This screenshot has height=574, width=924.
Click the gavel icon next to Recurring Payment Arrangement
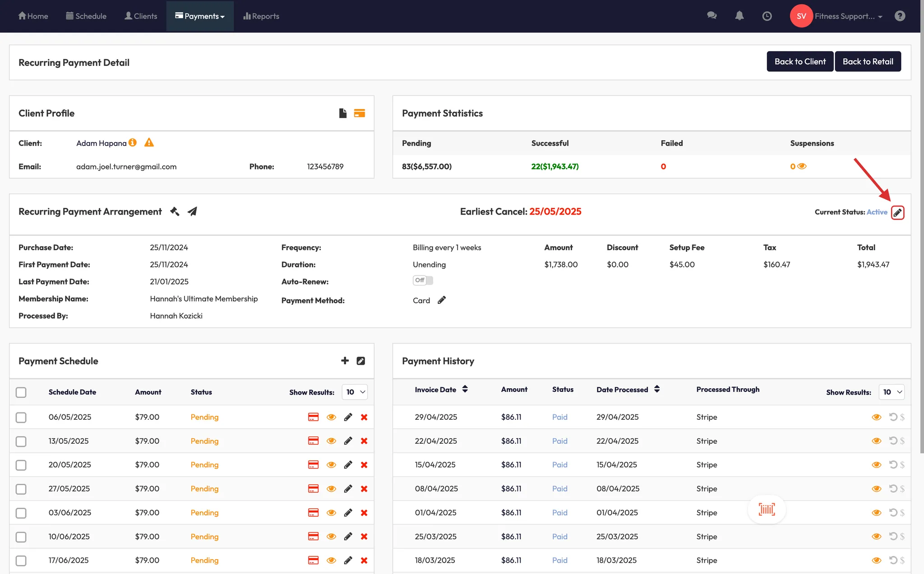click(175, 211)
